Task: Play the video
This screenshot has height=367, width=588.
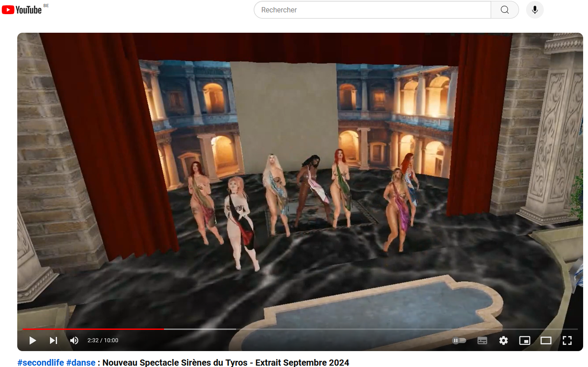Action: 32,340
